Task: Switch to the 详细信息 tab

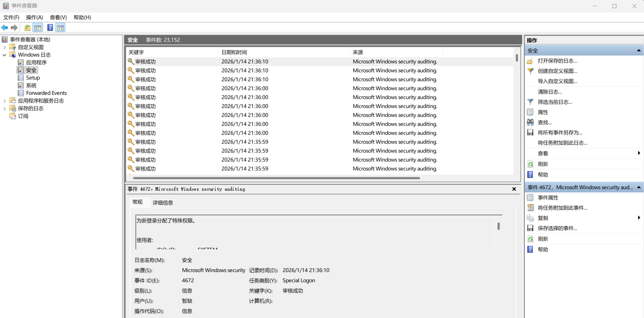Action: coord(163,203)
